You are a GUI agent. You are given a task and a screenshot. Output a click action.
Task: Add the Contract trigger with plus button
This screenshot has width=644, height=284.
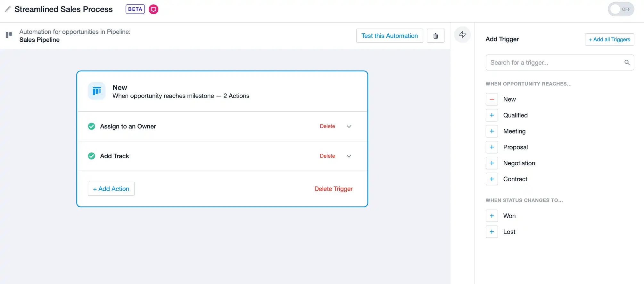pos(492,179)
